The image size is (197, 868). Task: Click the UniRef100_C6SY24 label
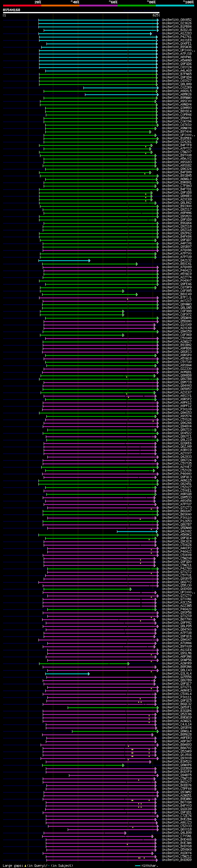[x=177, y=67]
